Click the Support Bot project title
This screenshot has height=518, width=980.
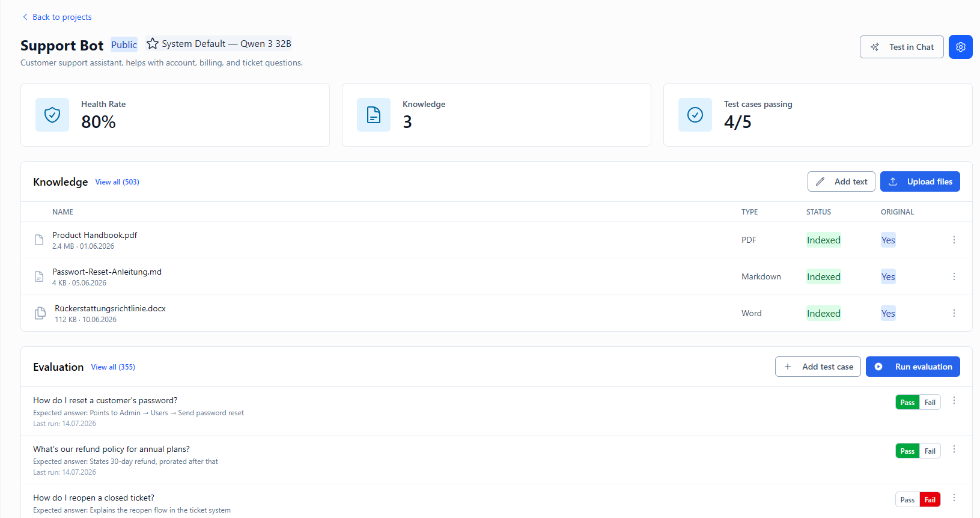62,46
